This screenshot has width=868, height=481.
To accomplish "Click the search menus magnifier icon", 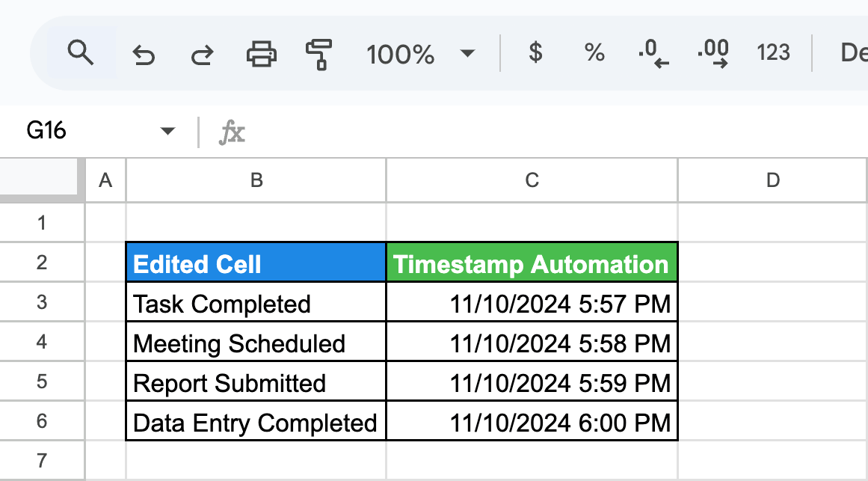I will (x=81, y=53).
